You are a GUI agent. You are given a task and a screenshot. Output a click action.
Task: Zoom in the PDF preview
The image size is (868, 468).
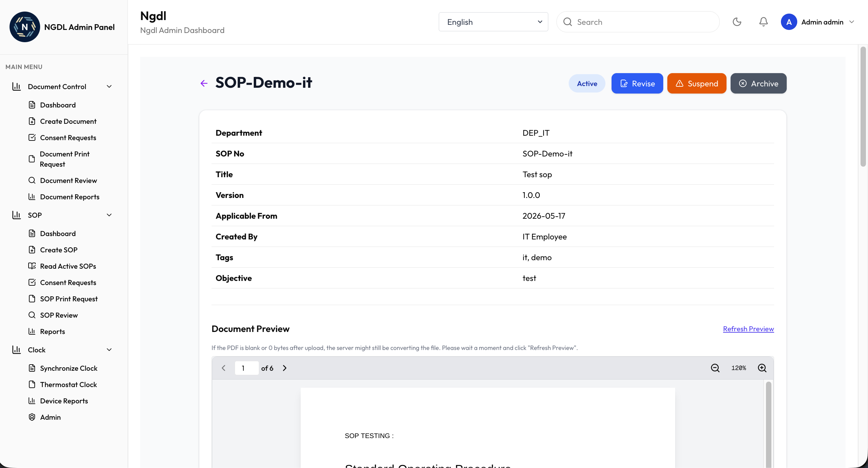pyautogui.click(x=762, y=368)
